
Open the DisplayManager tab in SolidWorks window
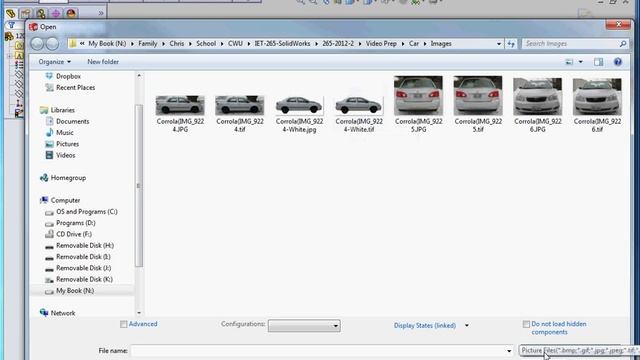pos(71,13)
